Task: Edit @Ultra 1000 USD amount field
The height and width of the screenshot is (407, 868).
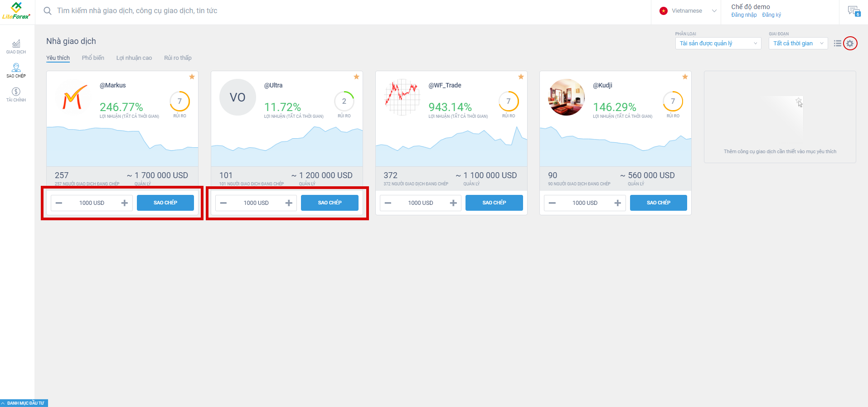Action: click(x=256, y=203)
